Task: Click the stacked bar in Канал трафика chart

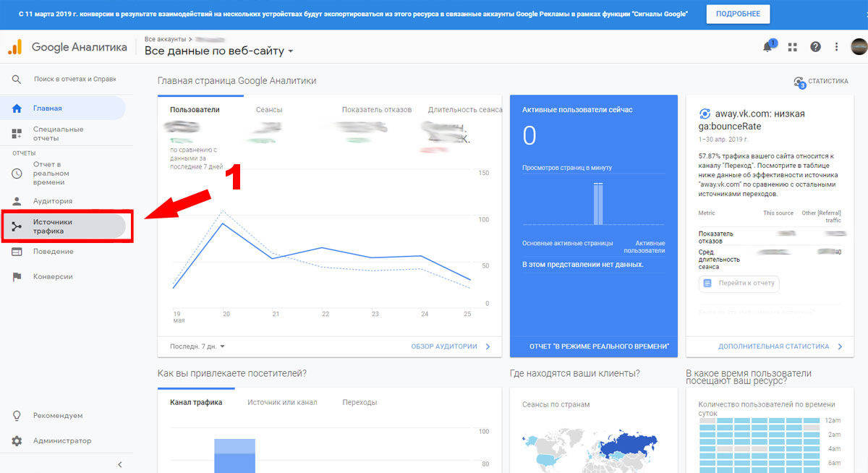Action: (234, 456)
